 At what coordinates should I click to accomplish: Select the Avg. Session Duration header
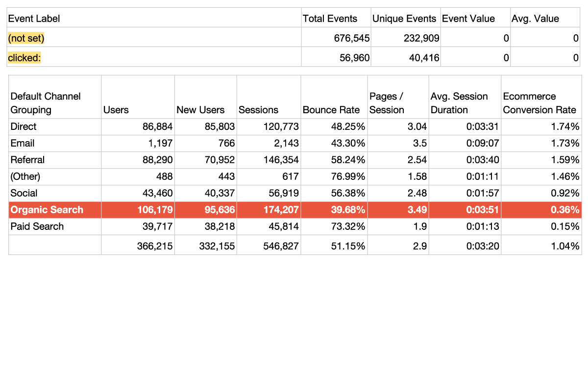[x=459, y=103]
